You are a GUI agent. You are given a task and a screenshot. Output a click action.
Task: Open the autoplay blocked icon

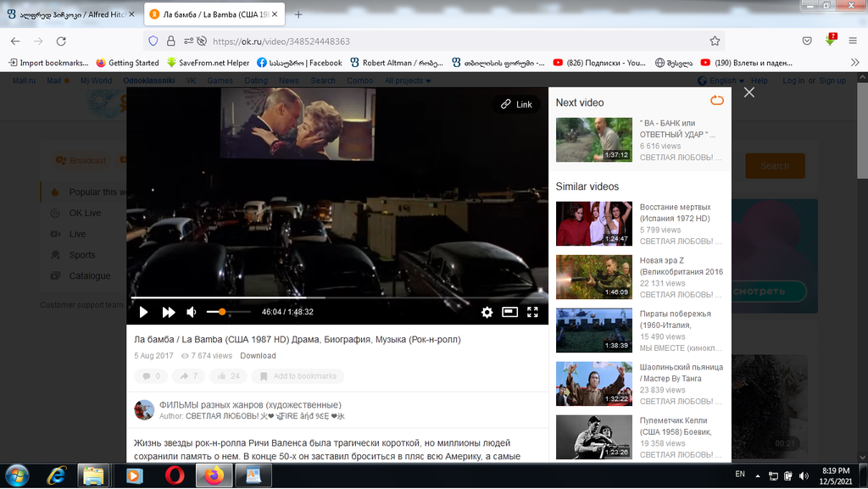coord(202,41)
